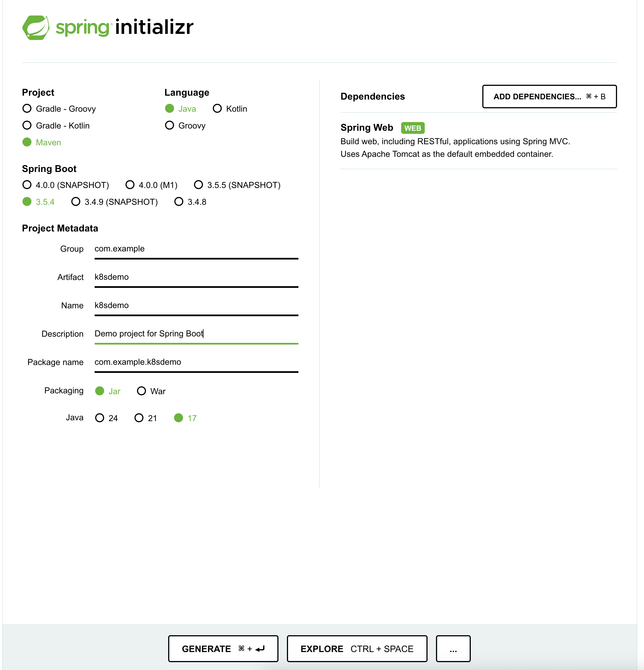Click the green WEB tag badge
The image size is (644, 670).
[x=413, y=128]
